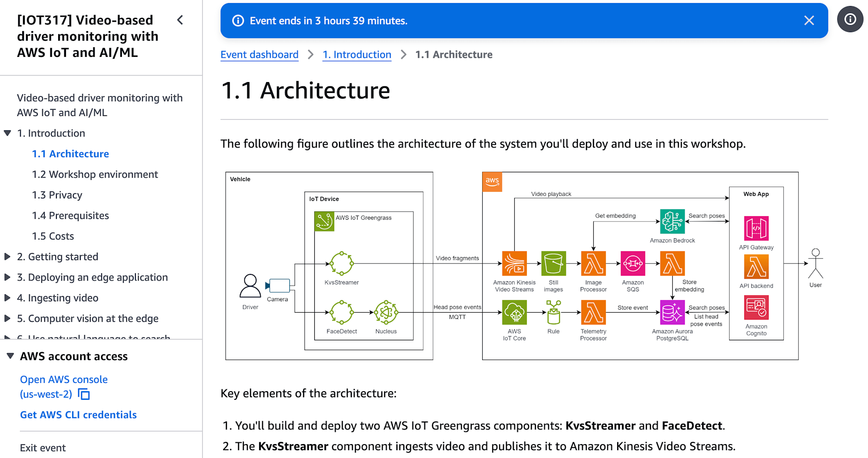
Task: Open the info panel button
Action: 850,19
